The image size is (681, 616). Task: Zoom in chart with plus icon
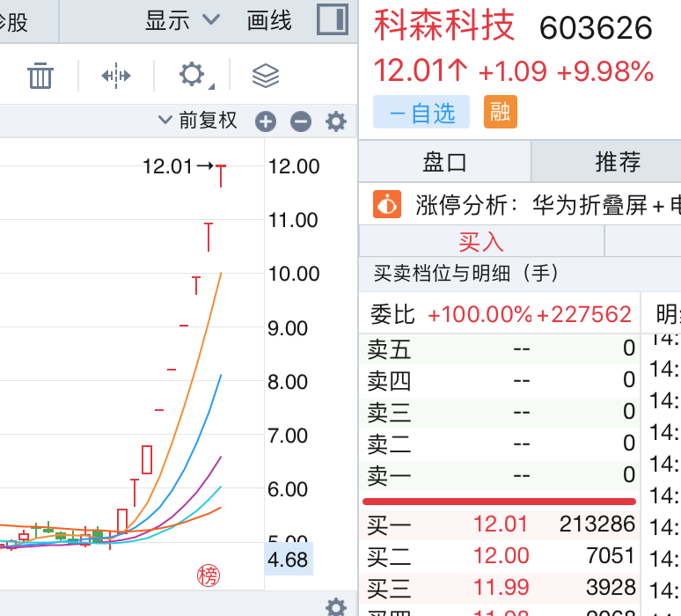click(x=266, y=121)
